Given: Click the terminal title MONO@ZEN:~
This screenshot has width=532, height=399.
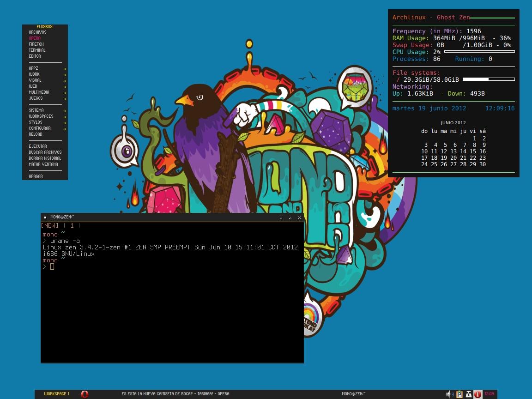Looking at the screenshot, I should tap(62, 217).
